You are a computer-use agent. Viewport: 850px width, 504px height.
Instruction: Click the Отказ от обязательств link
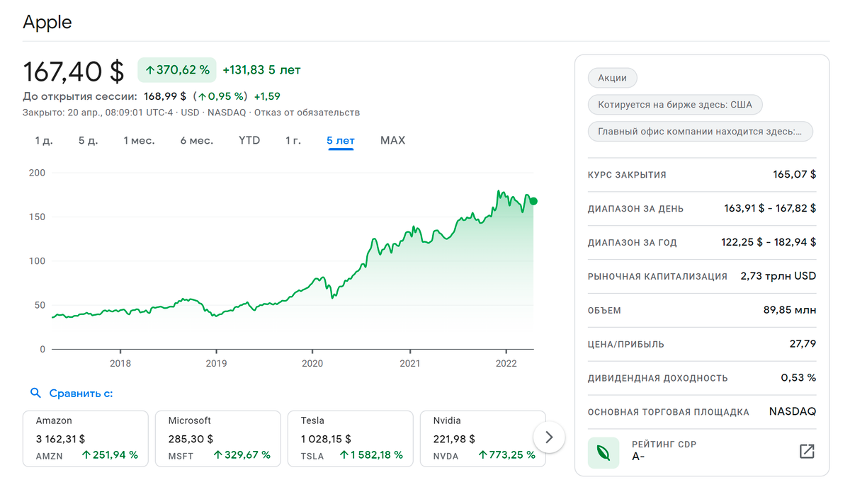coord(307,113)
